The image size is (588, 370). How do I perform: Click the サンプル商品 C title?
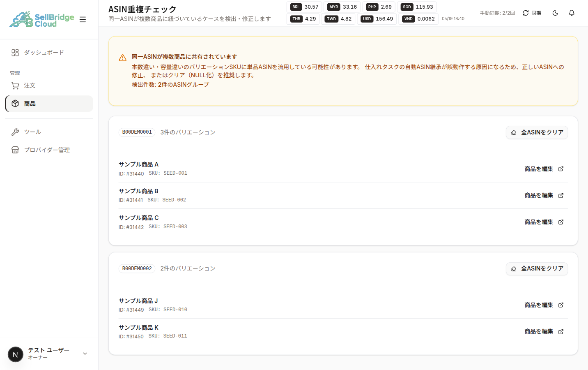pos(138,218)
